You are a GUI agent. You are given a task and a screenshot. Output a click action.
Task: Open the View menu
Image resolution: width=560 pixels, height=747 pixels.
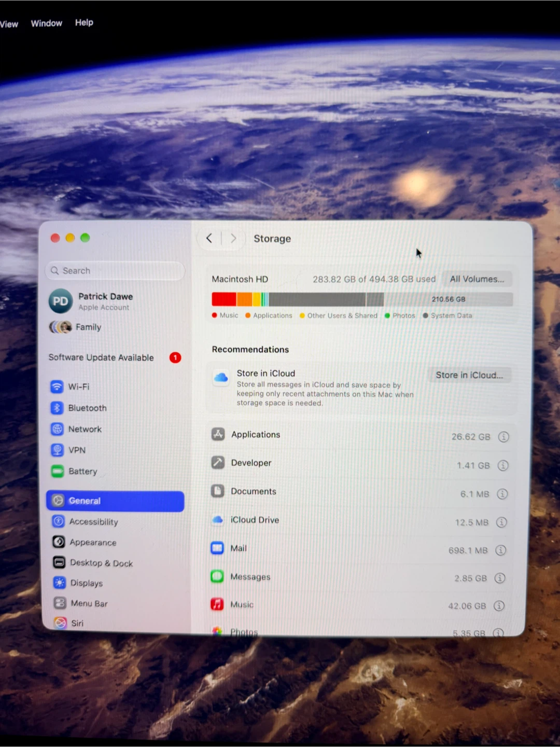tap(9, 24)
